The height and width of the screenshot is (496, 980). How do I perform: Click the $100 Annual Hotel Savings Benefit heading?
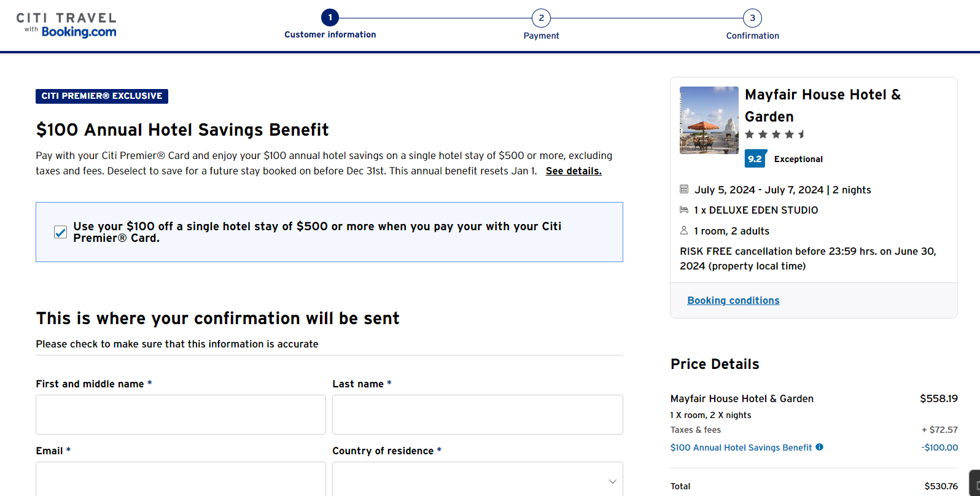point(182,130)
